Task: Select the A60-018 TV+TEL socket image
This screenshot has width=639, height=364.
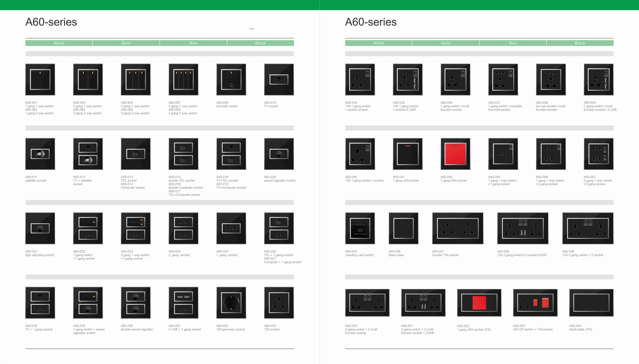Action: coord(231,154)
